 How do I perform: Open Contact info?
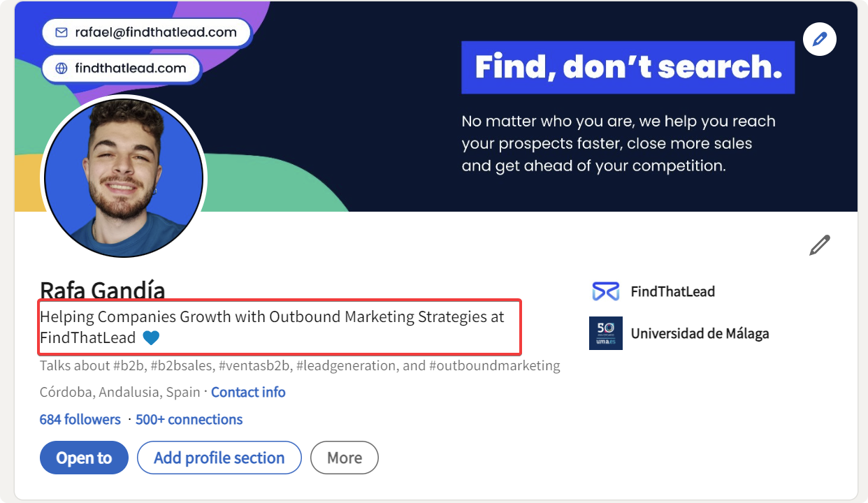[x=248, y=392]
